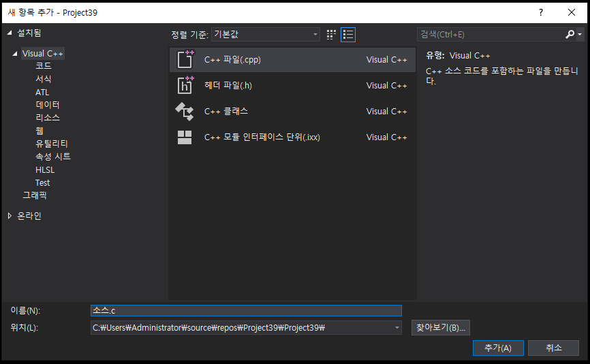Select the C++ 클래스 template icon
590x364 pixels.
pyautogui.click(x=185, y=111)
